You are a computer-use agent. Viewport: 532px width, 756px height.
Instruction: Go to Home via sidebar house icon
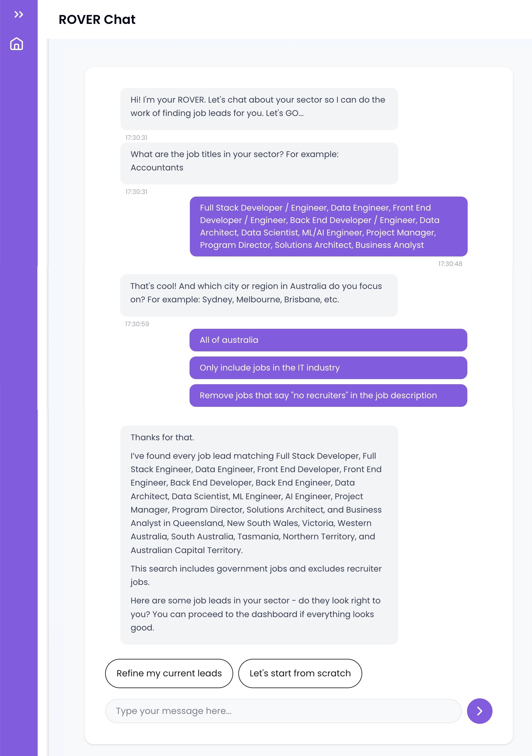tap(17, 44)
